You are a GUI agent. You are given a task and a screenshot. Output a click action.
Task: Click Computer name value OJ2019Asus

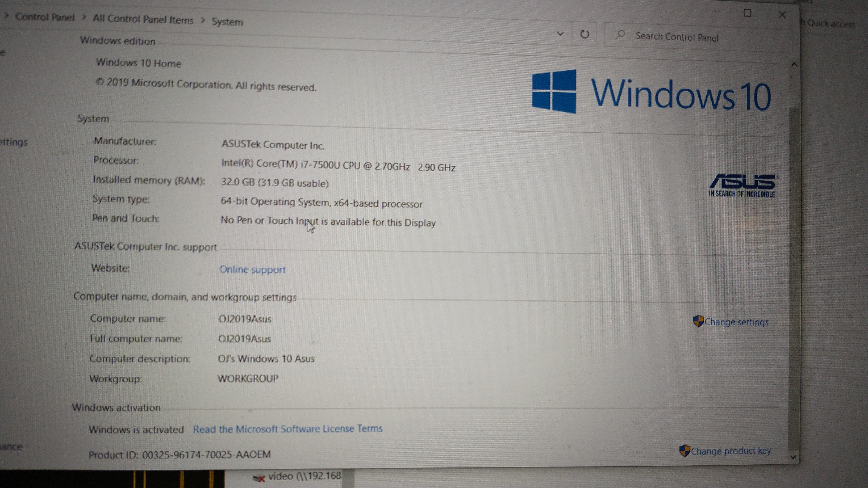coord(245,319)
